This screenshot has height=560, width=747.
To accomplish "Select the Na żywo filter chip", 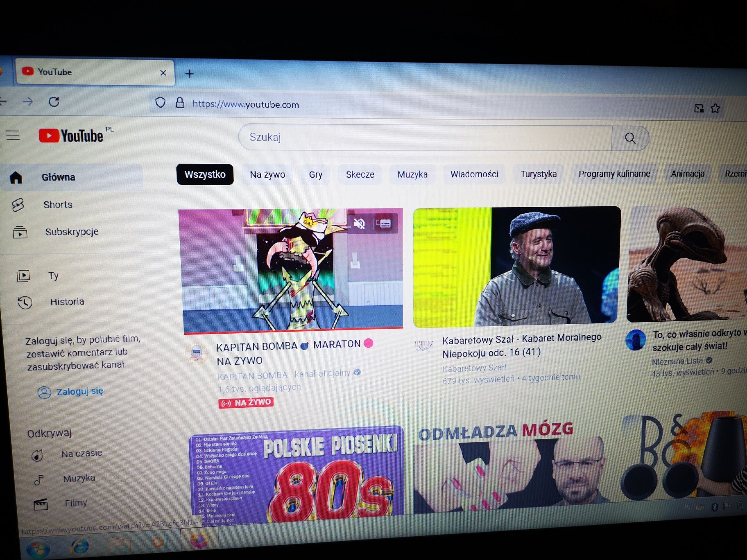I will pos(267,175).
